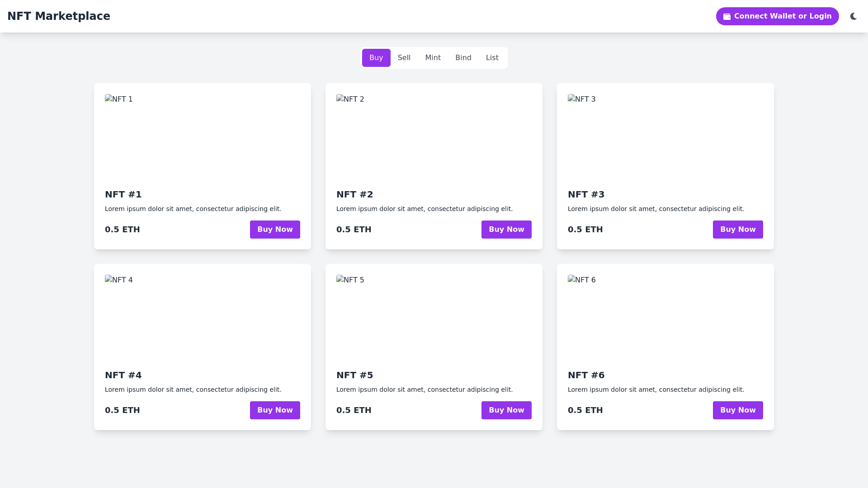
Task: Purchase NFT #3 with Buy Now
Action: pos(737,230)
